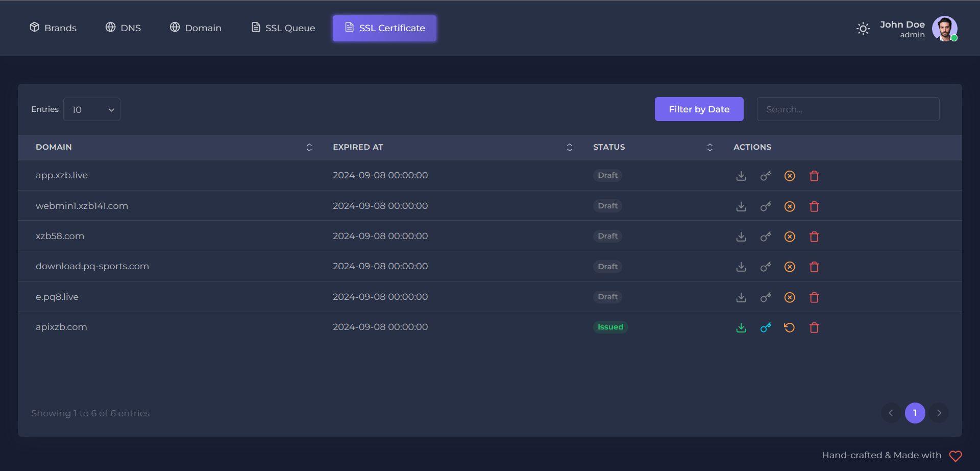Click the renew icon for apixzb.com
This screenshot has height=471, width=980.
tap(790, 327)
